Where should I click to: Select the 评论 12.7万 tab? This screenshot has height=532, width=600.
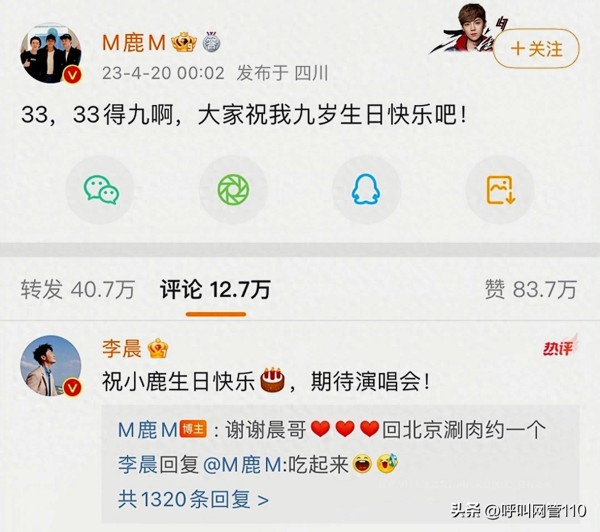215,289
